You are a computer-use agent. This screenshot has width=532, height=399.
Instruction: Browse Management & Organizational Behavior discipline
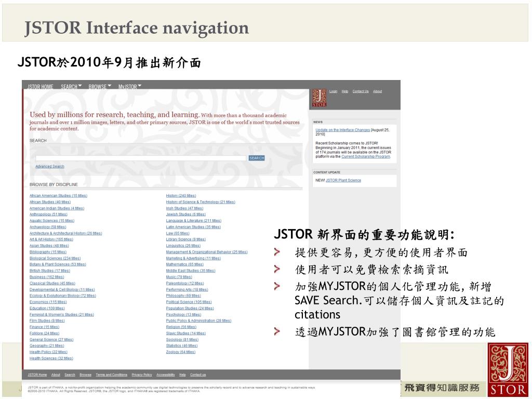(207, 252)
